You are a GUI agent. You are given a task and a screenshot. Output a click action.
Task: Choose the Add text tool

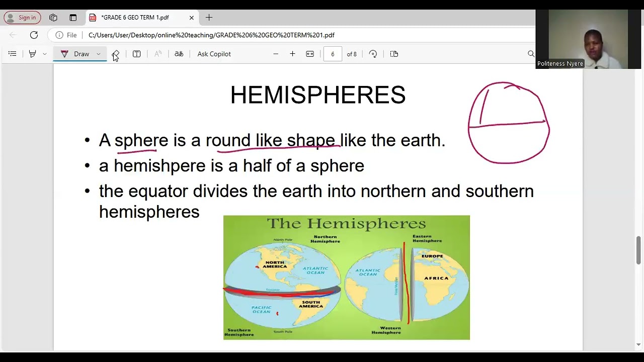click(136, 54)
